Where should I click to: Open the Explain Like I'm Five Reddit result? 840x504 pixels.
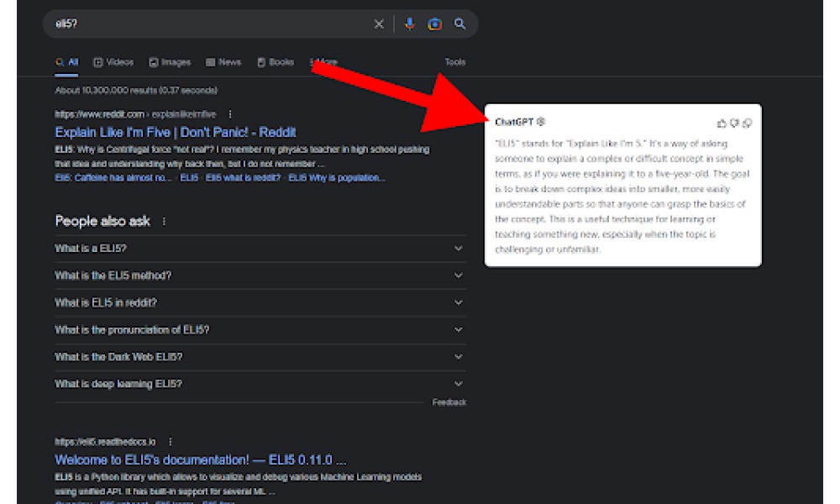coord(176,132)
